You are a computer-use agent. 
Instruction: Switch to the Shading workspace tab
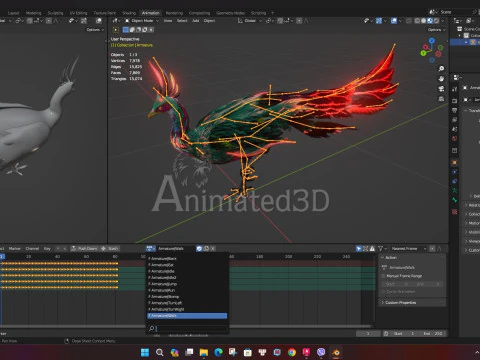(129, 13)
